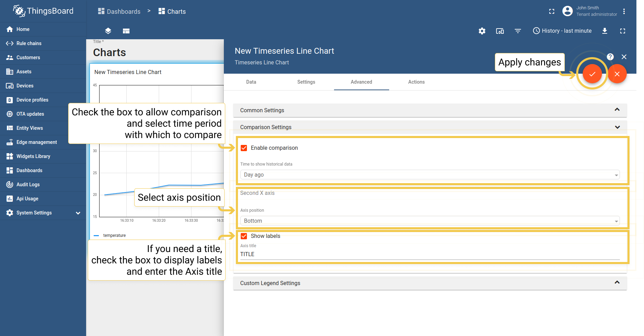Screen dimensions: 644x336
Task: Click the Axis title input field
Action: coord(429,254)
